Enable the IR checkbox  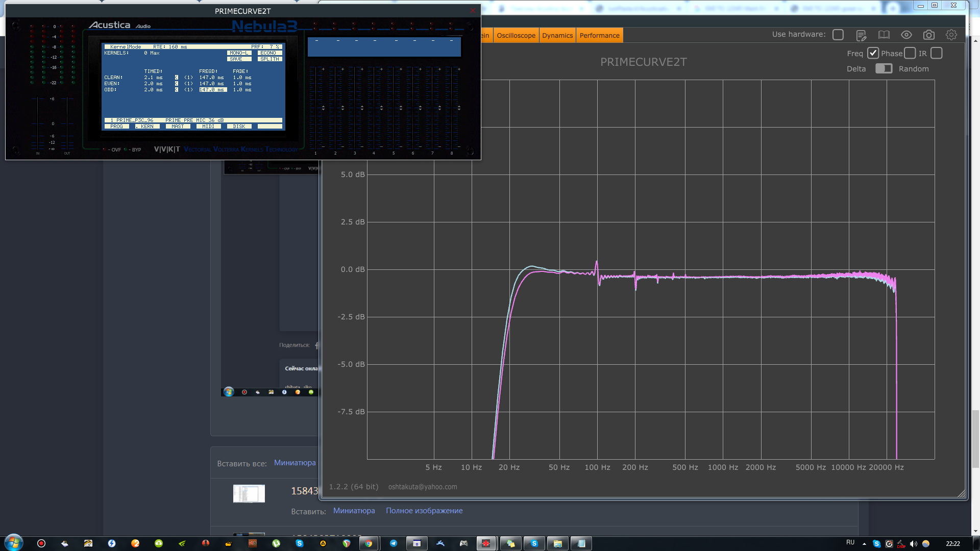[x=936, y=53]
